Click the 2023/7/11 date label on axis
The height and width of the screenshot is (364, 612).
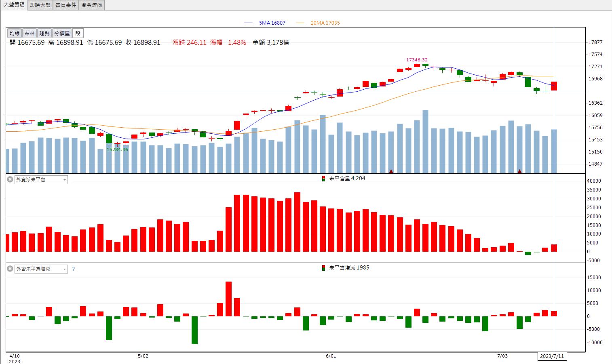(x=552, y=356)
